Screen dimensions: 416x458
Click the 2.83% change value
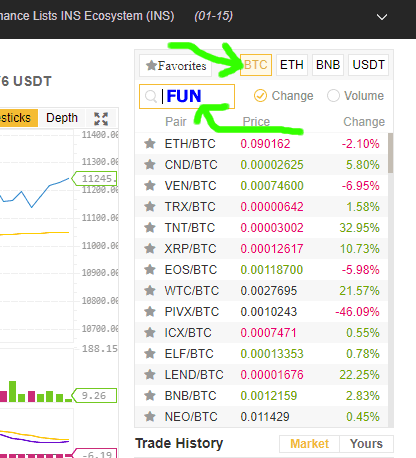pyautogui.click(x=363, y=396)
